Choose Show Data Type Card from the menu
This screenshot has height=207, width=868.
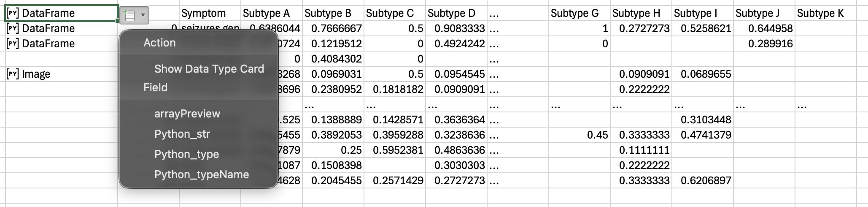click(209, 69)
